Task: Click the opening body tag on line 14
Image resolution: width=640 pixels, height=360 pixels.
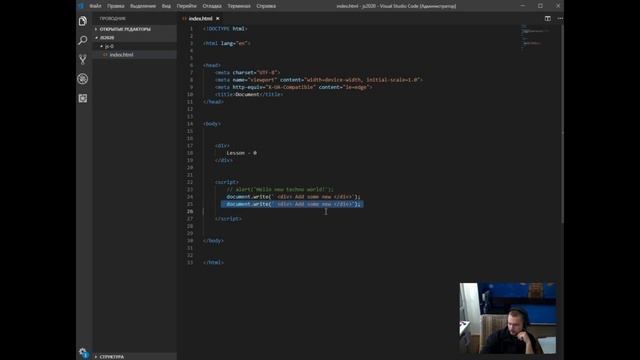Action: point(212,124)
